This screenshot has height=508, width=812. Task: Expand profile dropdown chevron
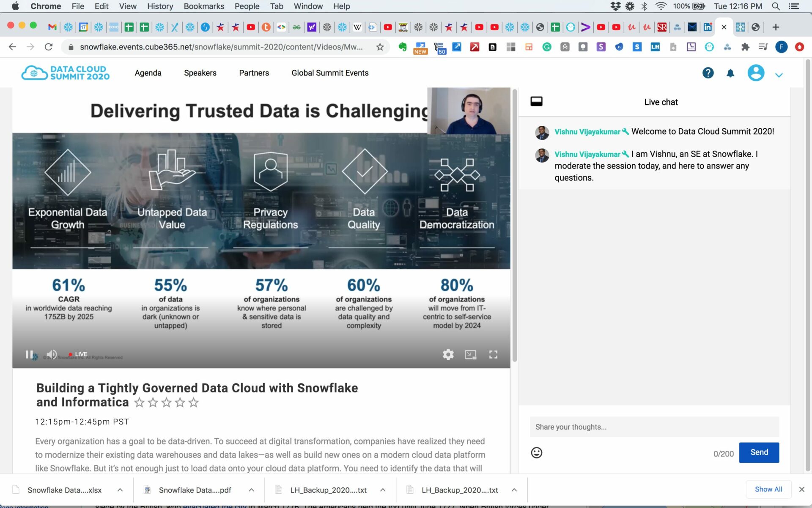779,75
